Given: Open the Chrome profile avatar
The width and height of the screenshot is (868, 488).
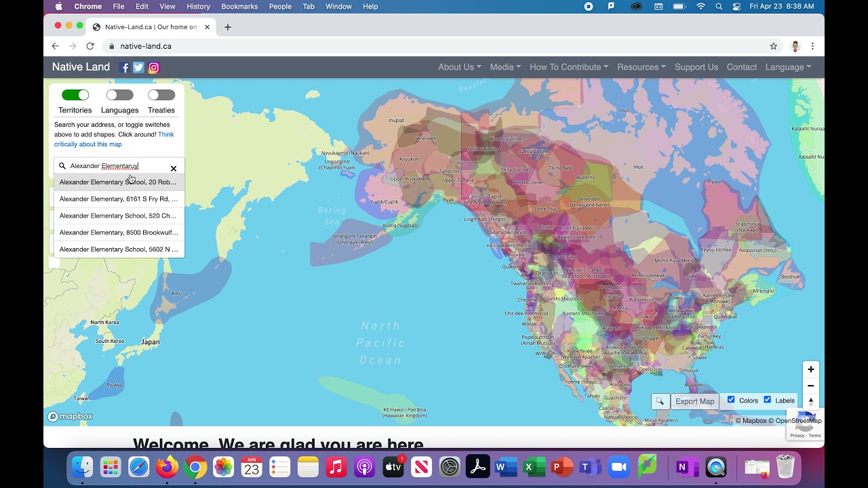Looking at the screenshot, I should click(x=795, y=46).
